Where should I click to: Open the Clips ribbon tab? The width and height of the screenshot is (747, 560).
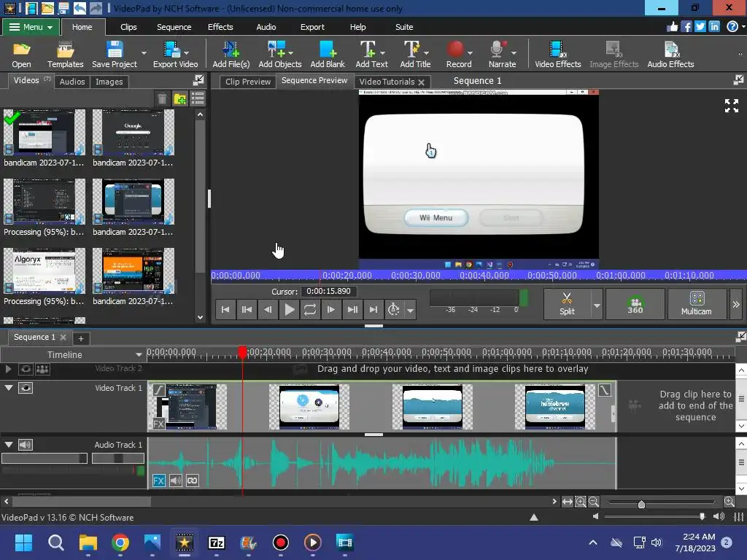click(x=128, y=27)
